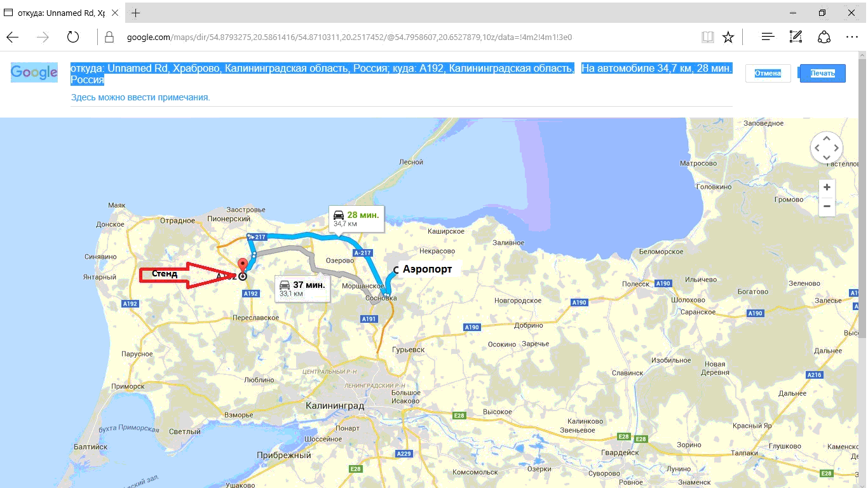The width and height of the screenshot is (868, 488).
Task: Click the Google logo
Action: (34, 73)
